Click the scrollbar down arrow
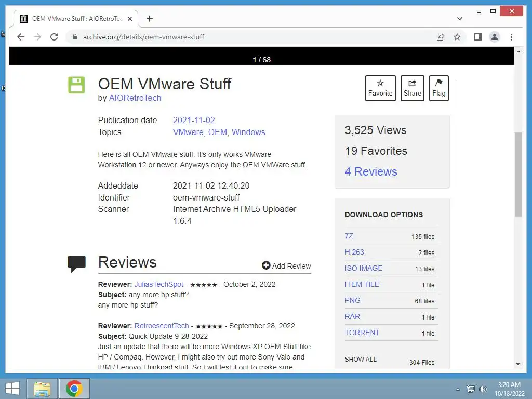Image resolution: width=532 pixels, height=399 pixels. (518, 364)
